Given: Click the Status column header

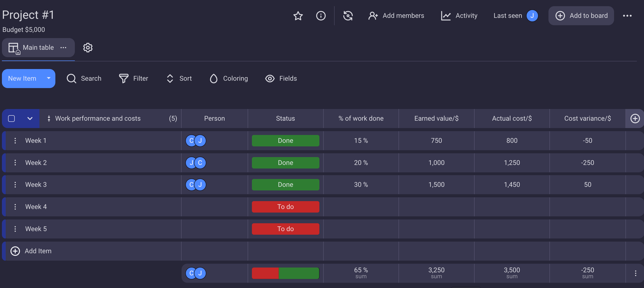Looking at the screenshot, I should [x=285, y=119].
